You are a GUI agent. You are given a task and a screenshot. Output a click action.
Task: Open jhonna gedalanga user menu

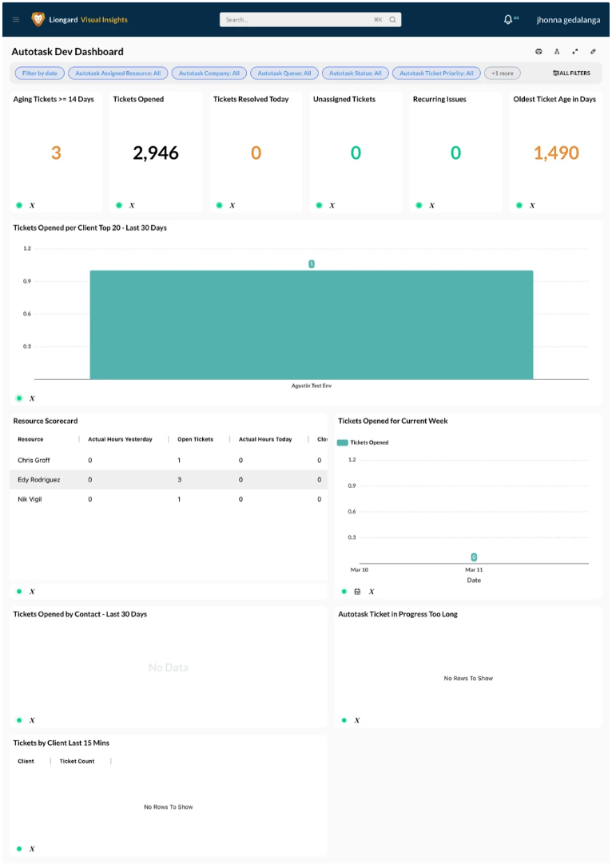pos(568,20)
